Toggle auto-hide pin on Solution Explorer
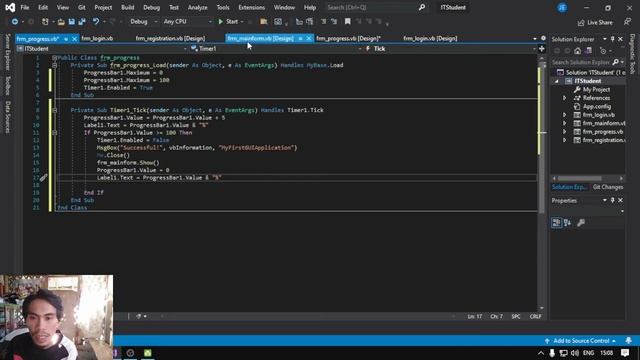 click(x=612, y=39)
